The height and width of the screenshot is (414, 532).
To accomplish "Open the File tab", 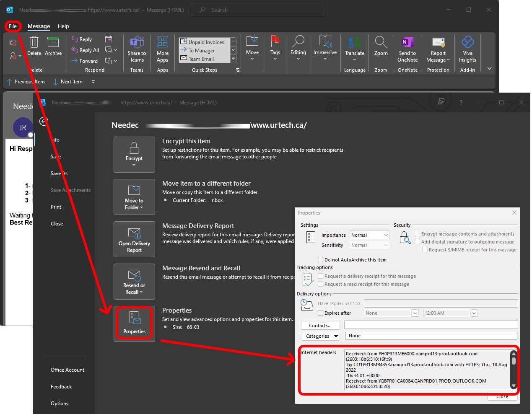I will (13, 26).
